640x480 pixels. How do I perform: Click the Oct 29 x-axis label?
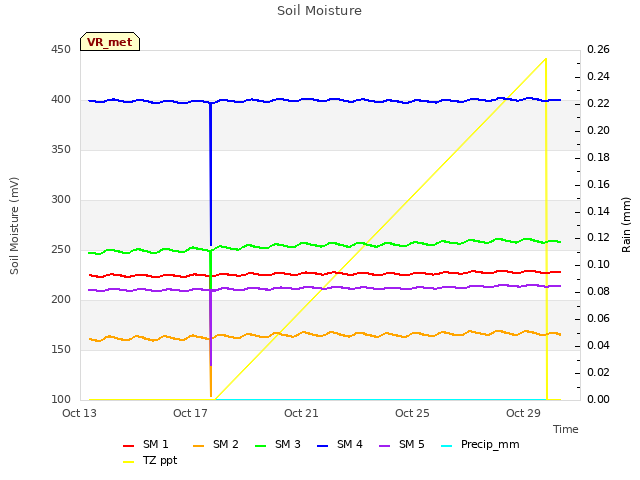(x=524, y=413)
